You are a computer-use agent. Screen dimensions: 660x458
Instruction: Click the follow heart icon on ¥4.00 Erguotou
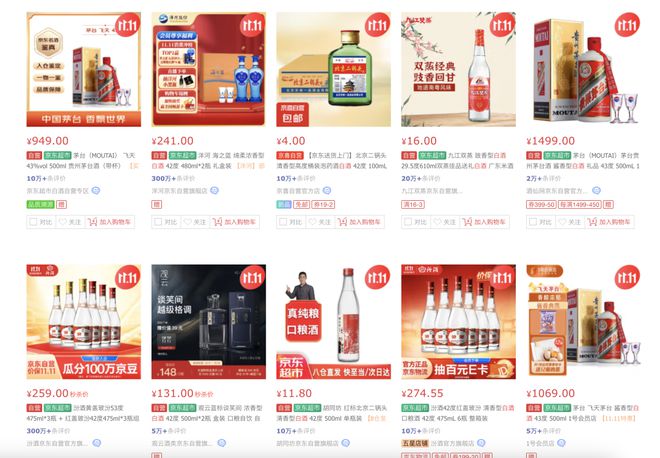click(x=313, y=221)
